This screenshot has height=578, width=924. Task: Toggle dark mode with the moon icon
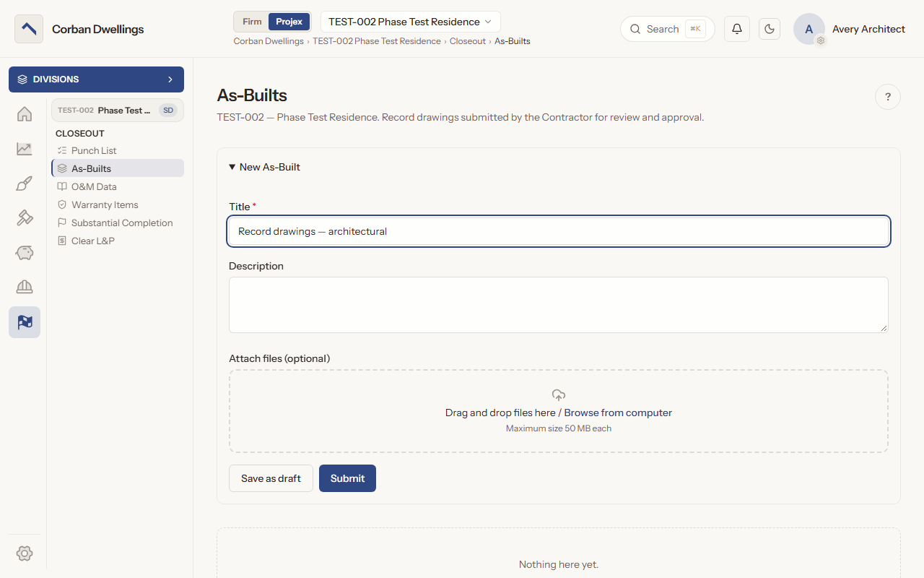click(x=770, y=29)
